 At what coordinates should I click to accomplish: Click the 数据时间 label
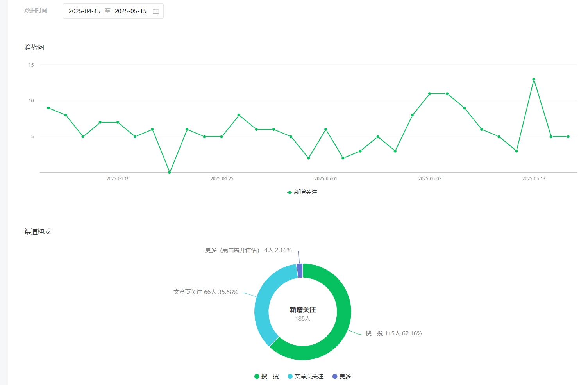click(36, 11)
